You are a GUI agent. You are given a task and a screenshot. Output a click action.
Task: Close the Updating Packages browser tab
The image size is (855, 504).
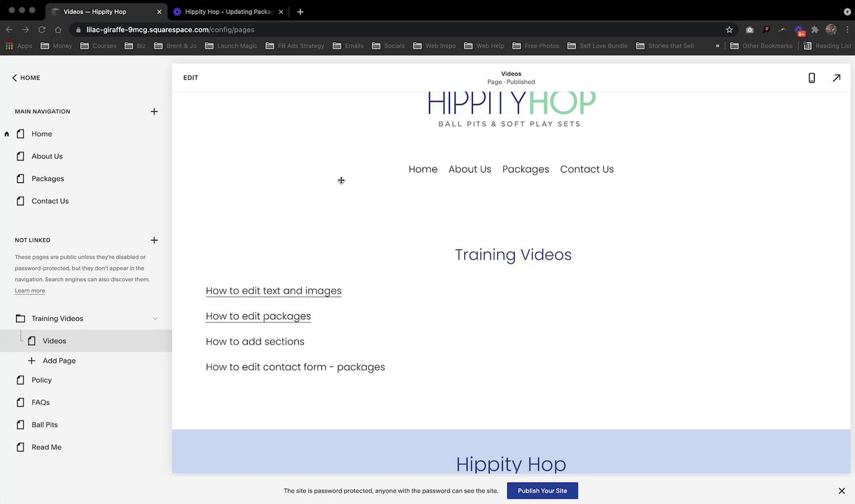[281, 11]
